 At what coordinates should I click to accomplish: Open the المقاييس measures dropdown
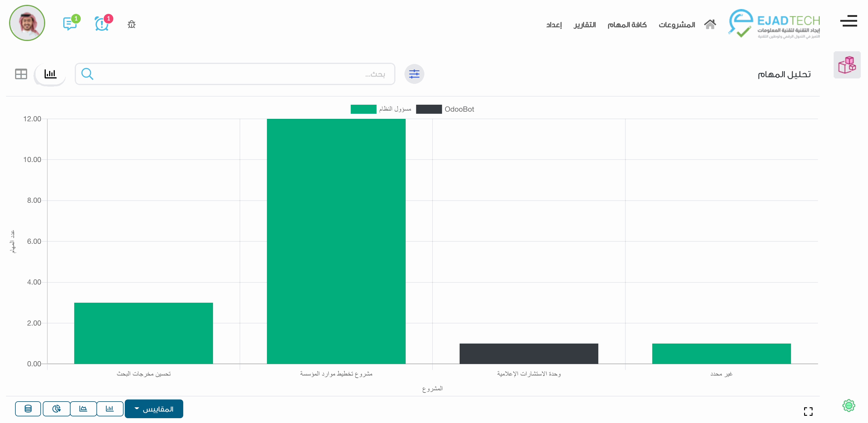(x=154, y=409)
